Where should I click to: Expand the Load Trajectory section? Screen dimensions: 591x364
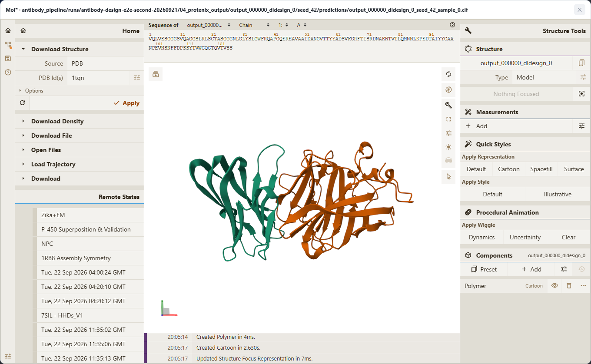[x=80, y=164]
